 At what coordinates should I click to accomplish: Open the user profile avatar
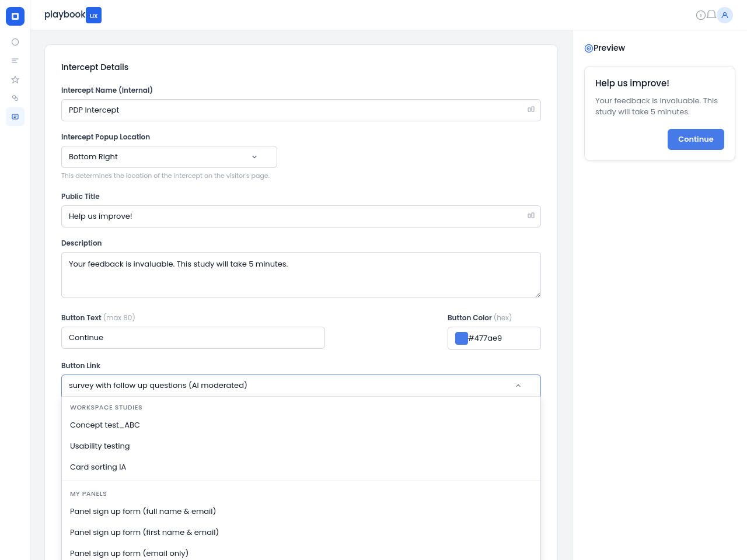pos(725,15)
